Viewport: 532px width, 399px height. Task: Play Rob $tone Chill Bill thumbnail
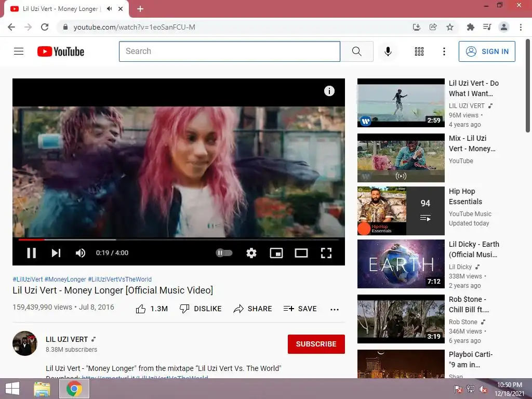tap(401, 319)
